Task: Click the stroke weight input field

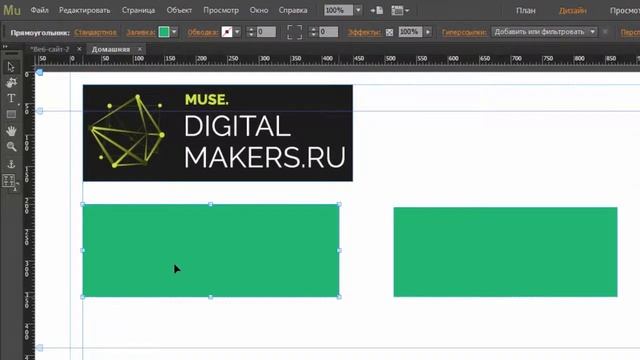Action: click(x=266, y=32)
